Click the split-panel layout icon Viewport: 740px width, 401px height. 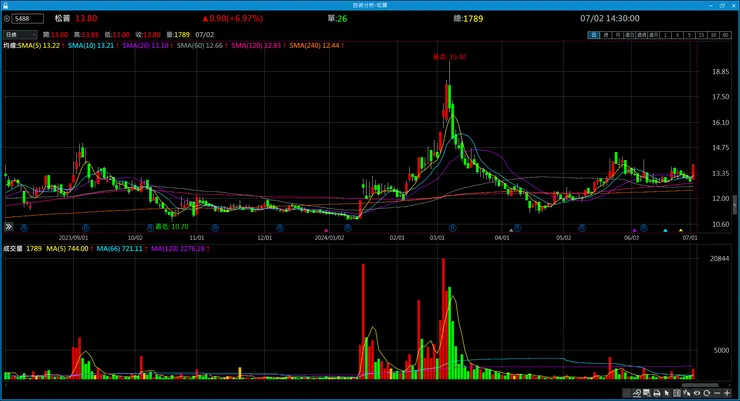pos(677,393)
